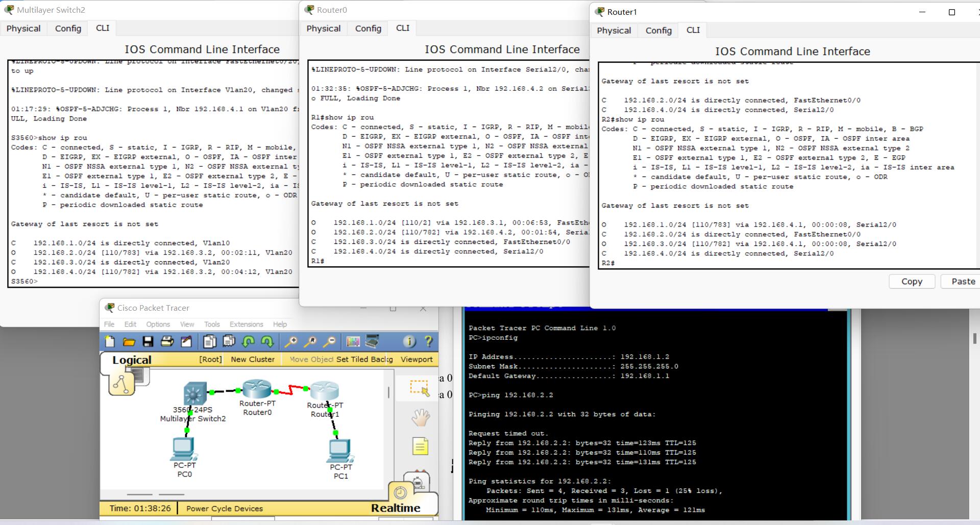This screenshot has width=980, height=525.
Task: Click the workspace vertical scrollbar handle
Action: click(388, 392)
